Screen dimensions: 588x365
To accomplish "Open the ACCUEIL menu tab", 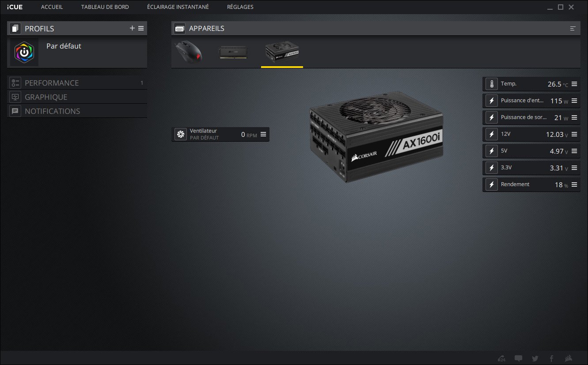I will (x=52, y=7).
